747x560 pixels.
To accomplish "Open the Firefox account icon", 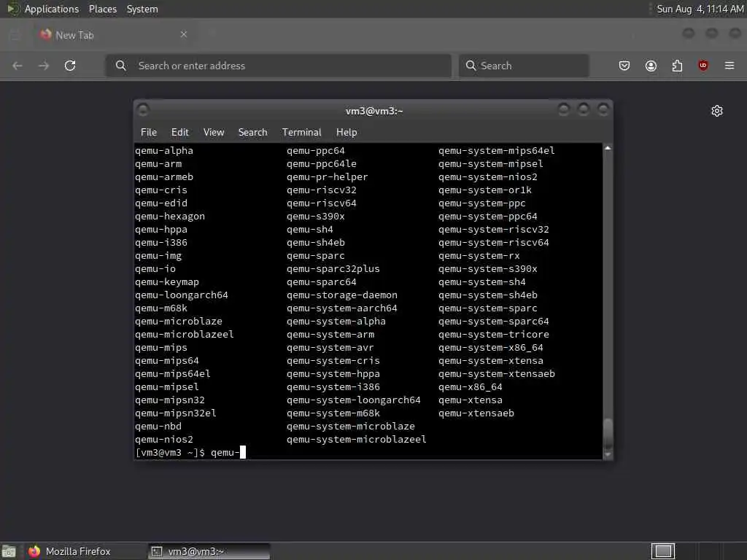I will click(651, 66).
